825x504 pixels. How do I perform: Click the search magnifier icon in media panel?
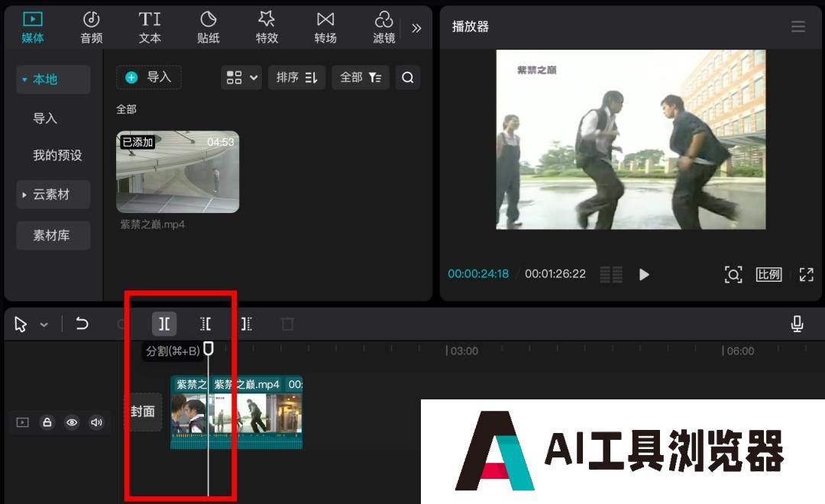(408, 77)
